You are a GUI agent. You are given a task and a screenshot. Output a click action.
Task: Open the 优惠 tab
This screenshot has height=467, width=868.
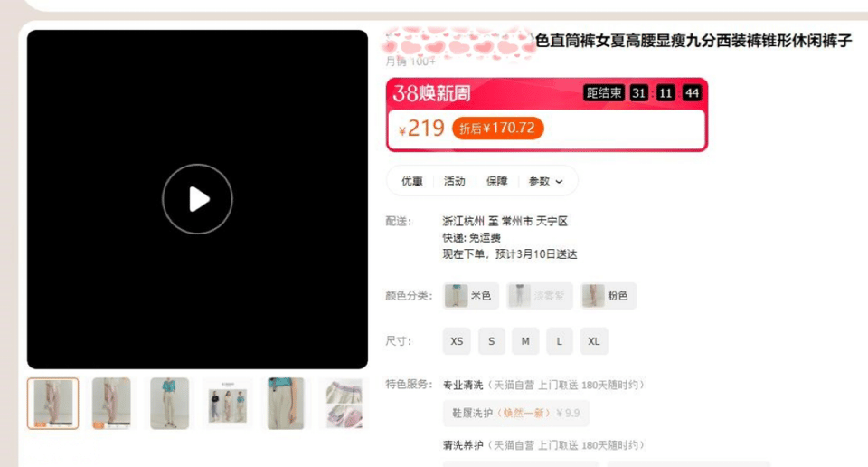[412, 181]
